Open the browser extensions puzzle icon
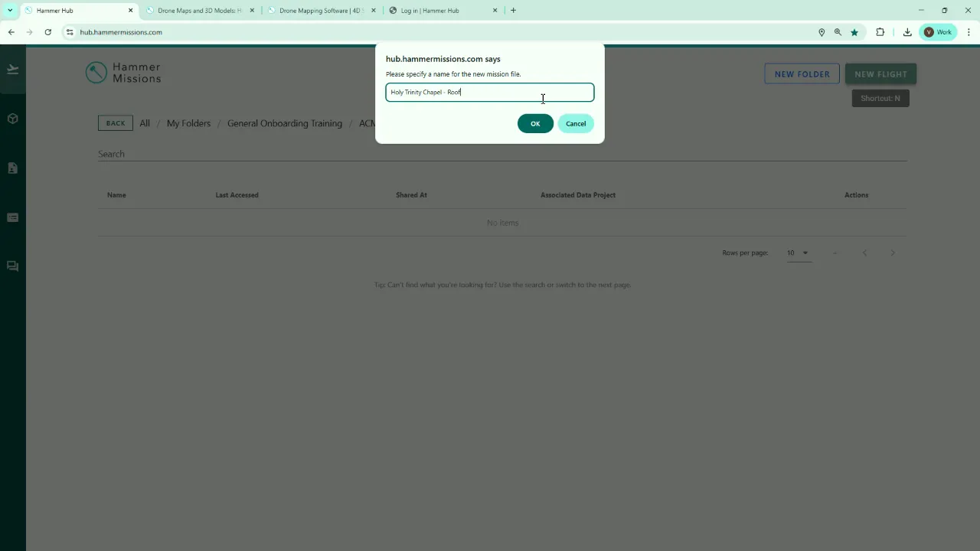Image resolution: width=980 pixels, height=551 pixels. click(x=880, y=32)
